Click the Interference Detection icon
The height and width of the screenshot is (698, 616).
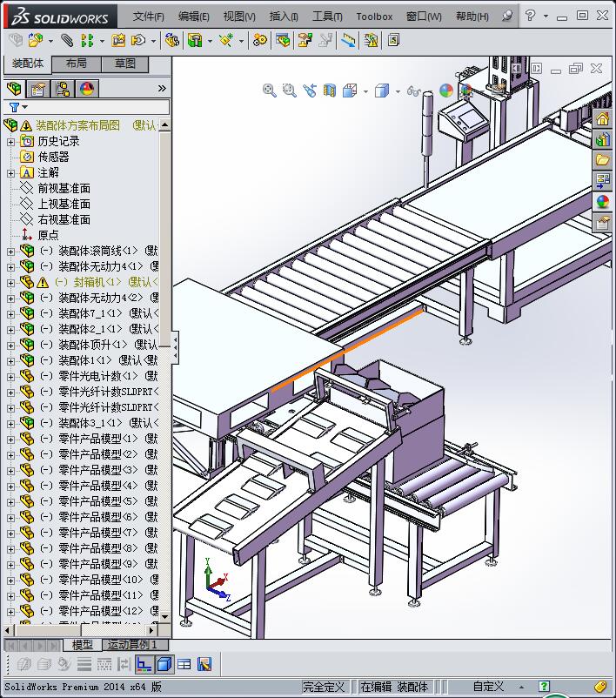(349, 41)
